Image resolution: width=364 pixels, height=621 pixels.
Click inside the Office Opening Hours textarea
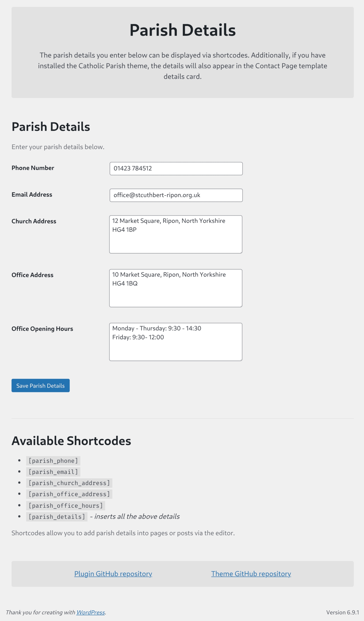pyautogui.click(x=176, y=341)
